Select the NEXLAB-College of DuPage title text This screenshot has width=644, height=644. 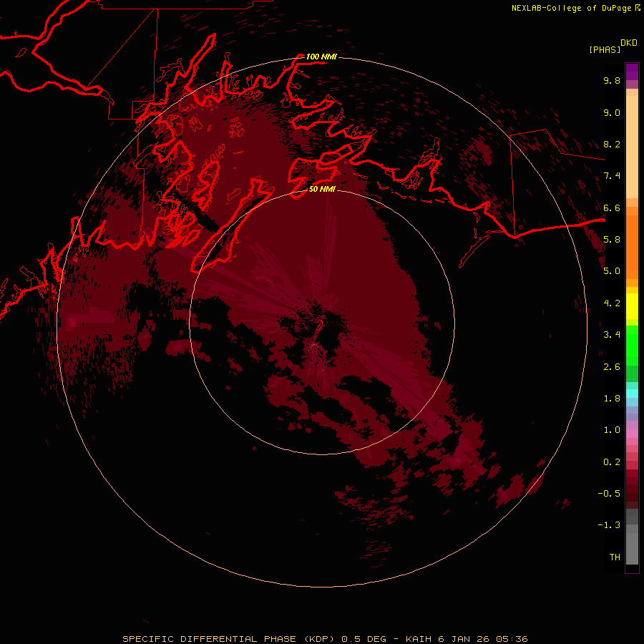pos(571,8)
